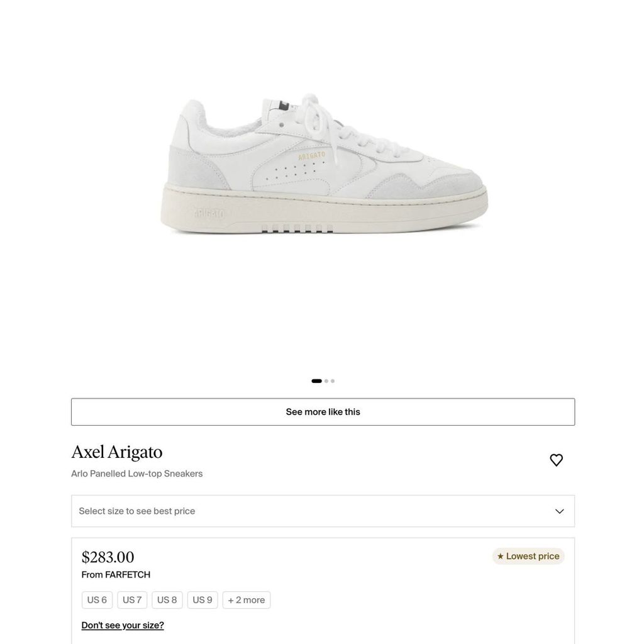This screenshot has width=644, height=644.
Task: Choose size US 6
Action: [x=97, y=600]
